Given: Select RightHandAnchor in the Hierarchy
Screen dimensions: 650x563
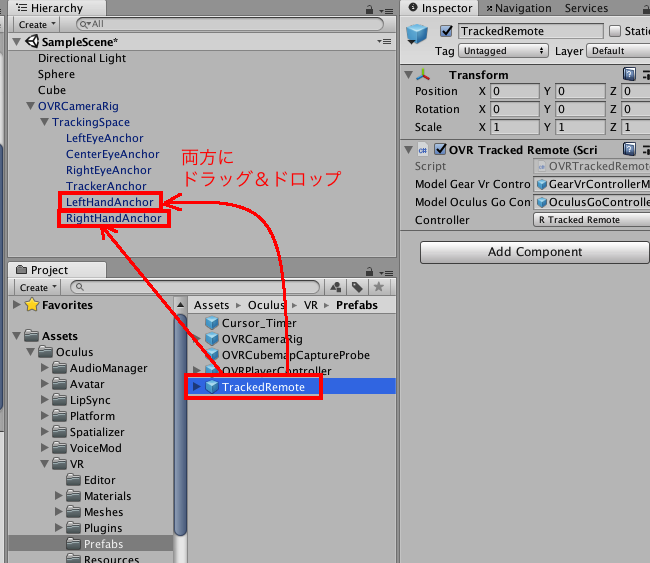Looking at the screenshot, I should click(x=114, y=218).
